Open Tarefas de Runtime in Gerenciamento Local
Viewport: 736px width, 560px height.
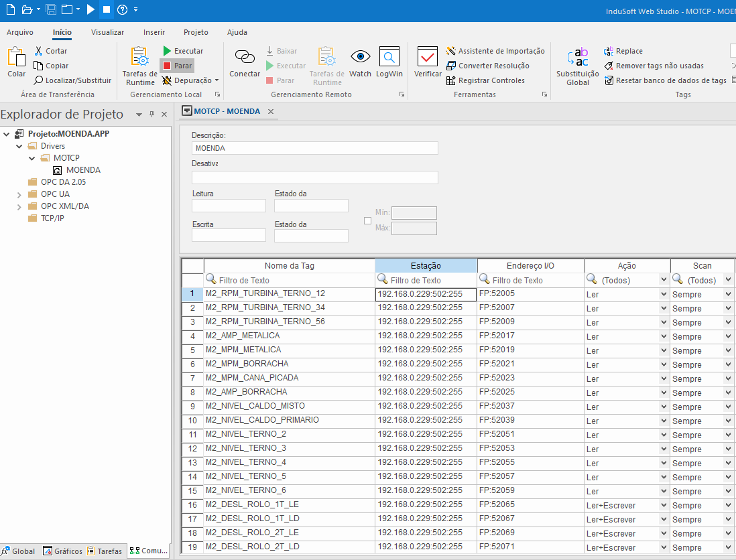140,66
